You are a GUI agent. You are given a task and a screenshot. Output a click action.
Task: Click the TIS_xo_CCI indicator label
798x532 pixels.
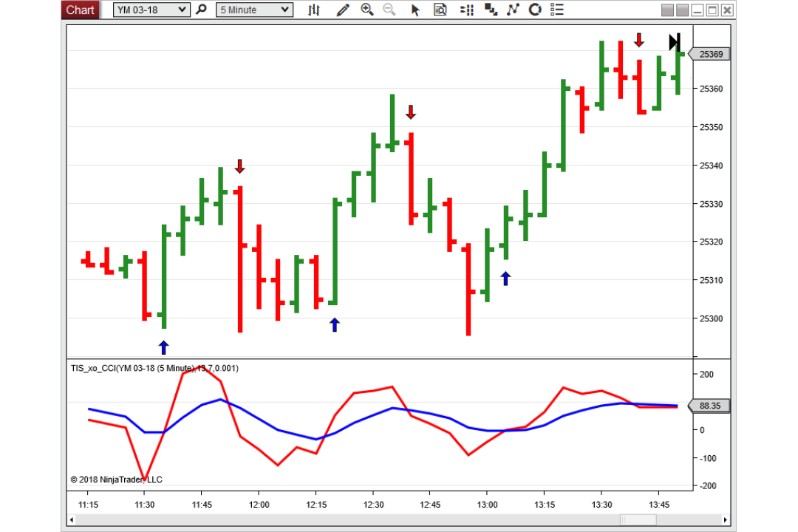tap(154, 368)
